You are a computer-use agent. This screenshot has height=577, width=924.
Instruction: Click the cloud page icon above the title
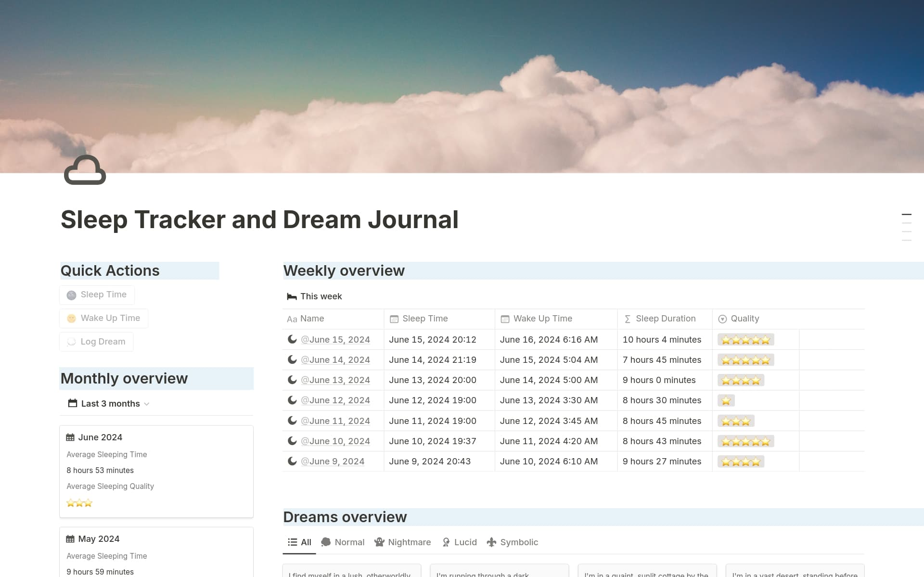(85, 171)
